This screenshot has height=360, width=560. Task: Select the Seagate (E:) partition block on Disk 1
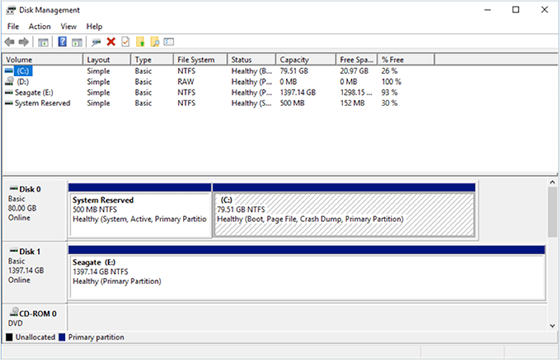(x=307, y=273)
